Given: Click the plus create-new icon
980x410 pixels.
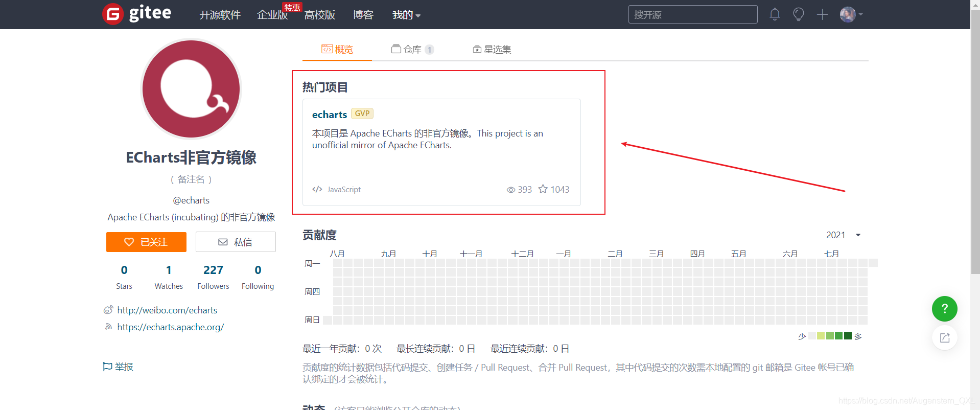Looking at the screenshot, I should point(822,14).
